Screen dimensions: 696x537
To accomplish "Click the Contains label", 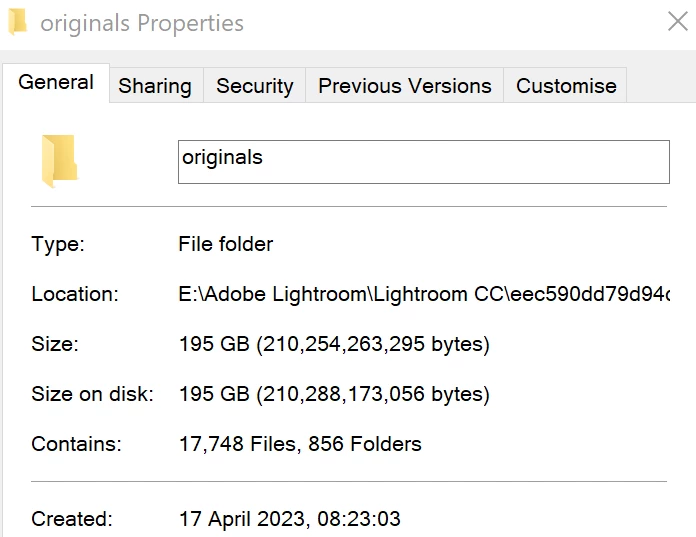I will click(x=76, y=444).
